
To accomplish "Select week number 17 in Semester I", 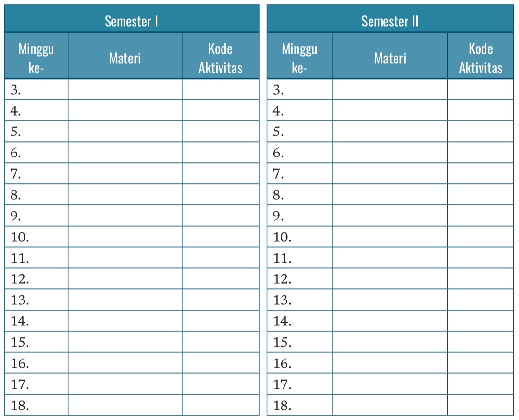I will (x=20, y=384).
